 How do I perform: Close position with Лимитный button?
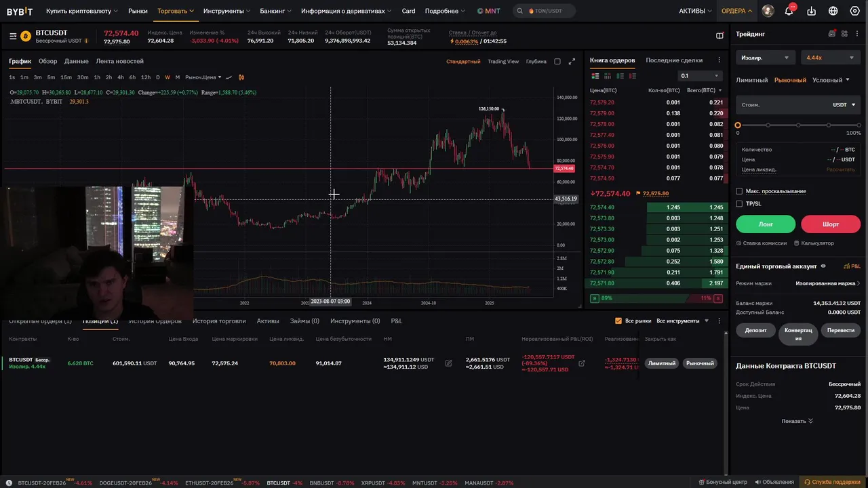pos(662,363)
